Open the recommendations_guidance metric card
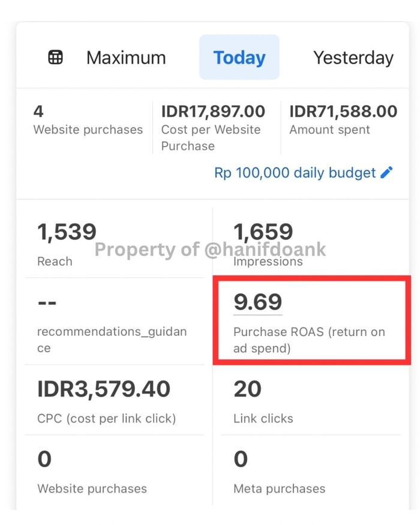420x525 pixels. click(114, 322)
